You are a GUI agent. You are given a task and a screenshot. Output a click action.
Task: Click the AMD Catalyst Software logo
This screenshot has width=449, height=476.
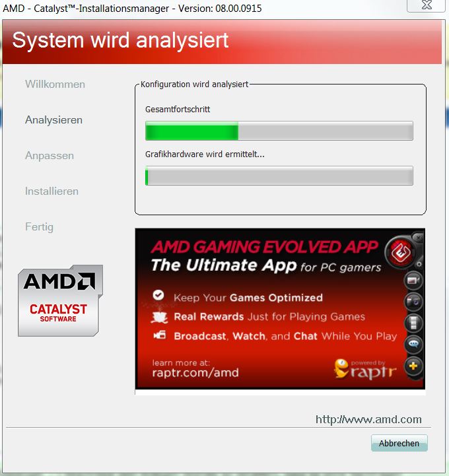pos(60,300)
